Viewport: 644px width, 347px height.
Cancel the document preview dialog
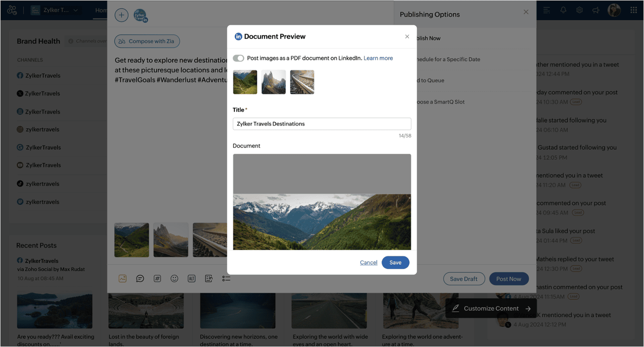click(x=368, y=262)
